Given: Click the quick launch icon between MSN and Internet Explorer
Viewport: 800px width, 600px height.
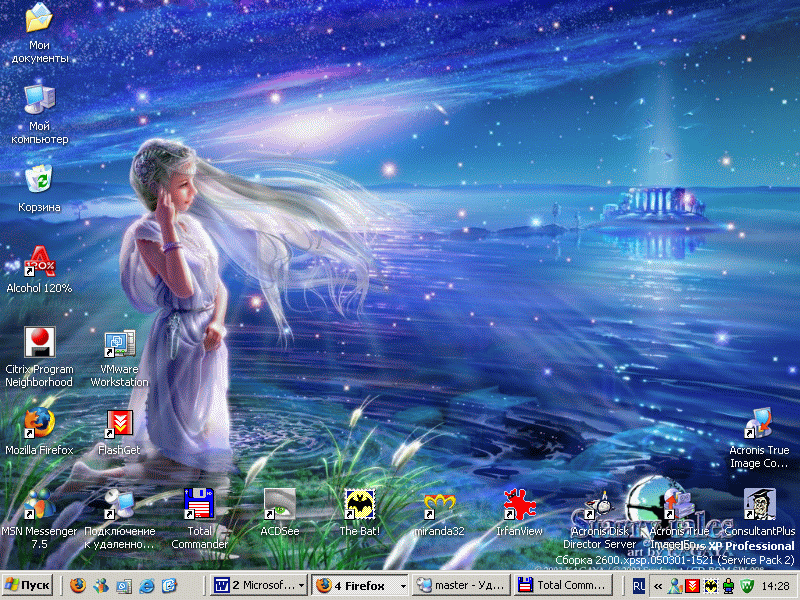Looking at the screenshot, I should click(124, 585).
